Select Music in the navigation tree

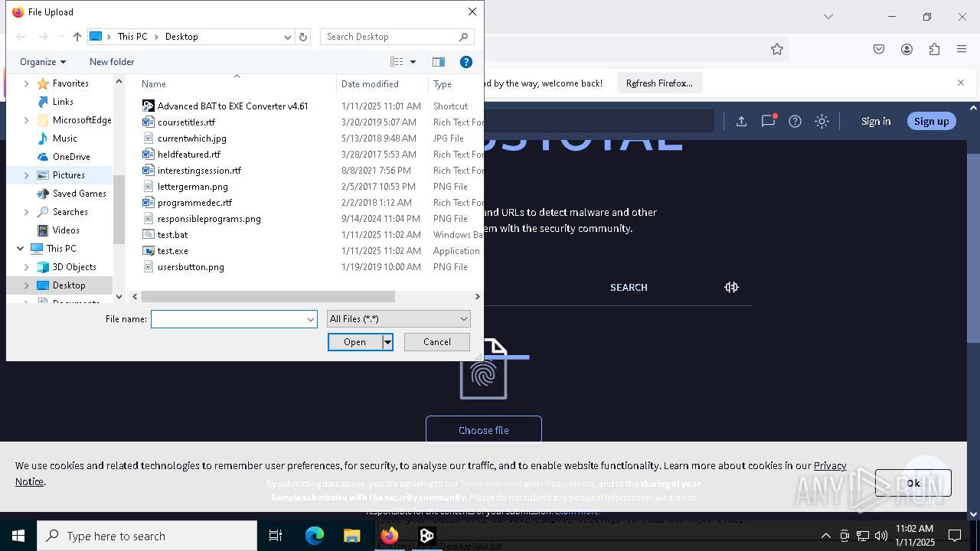[64, 139]
